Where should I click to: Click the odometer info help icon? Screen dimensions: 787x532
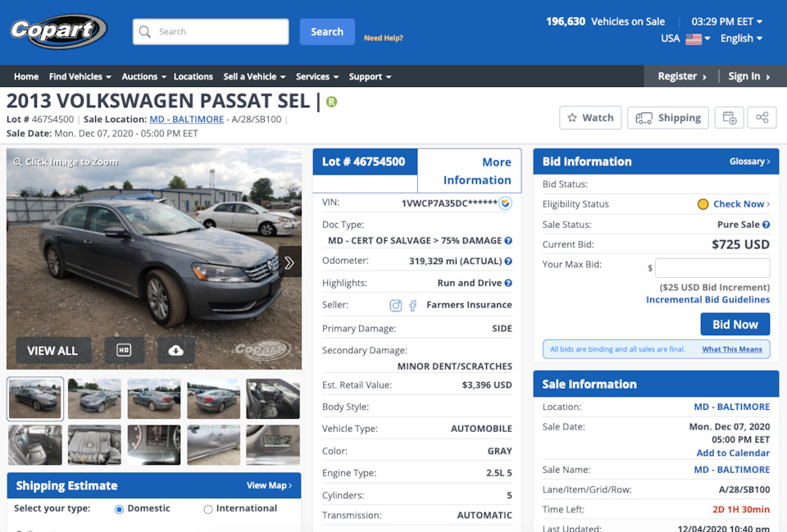(508, 261)
